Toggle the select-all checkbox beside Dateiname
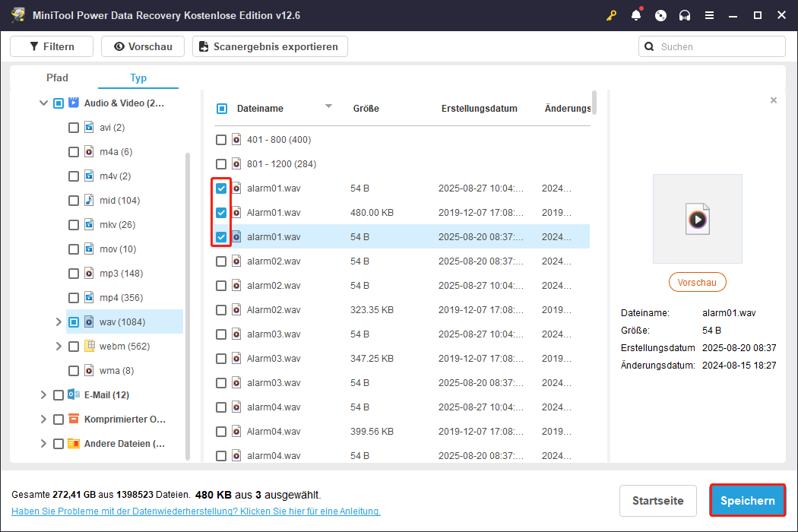 (x=222, y=109)
